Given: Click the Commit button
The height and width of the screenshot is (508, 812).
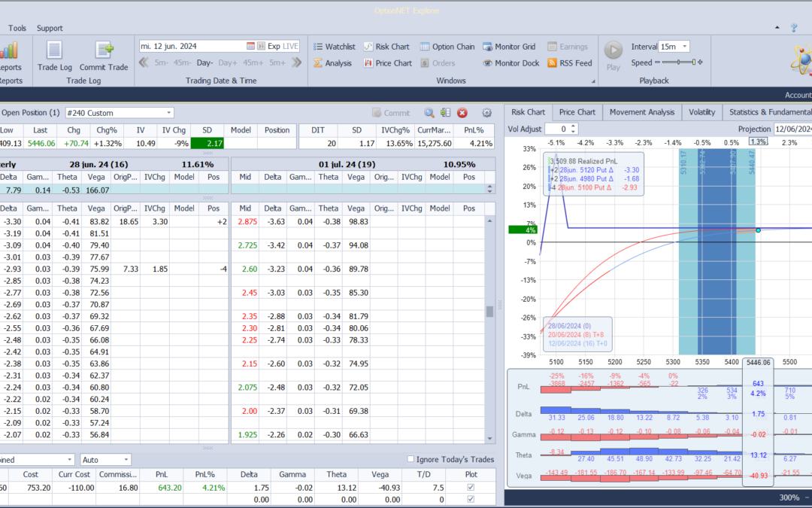Looking at the screenshot, I should [x=391, y=113].
